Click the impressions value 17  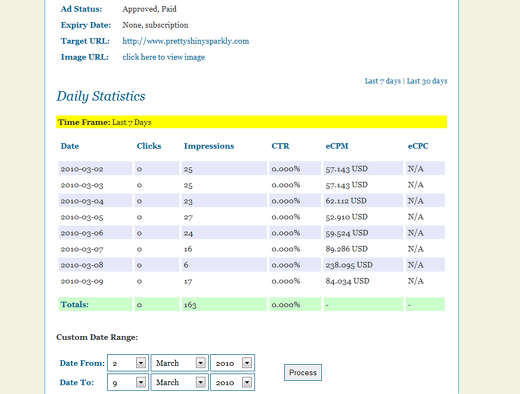point(188,281)
